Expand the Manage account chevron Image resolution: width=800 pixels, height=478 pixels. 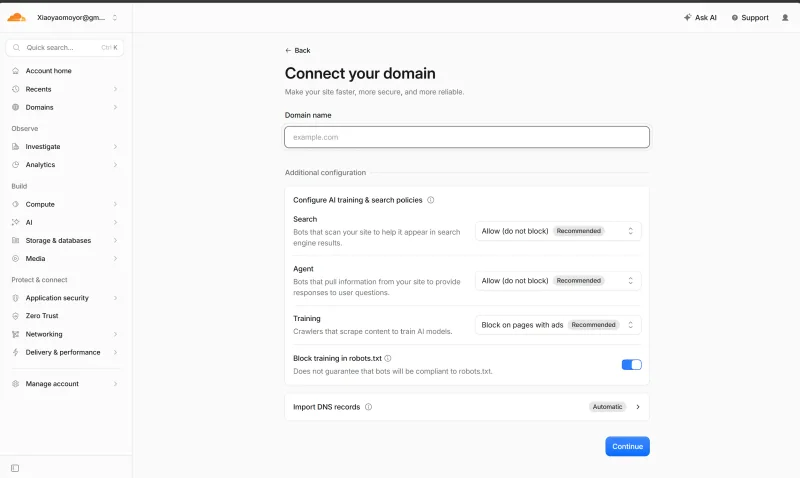(115, 384)
